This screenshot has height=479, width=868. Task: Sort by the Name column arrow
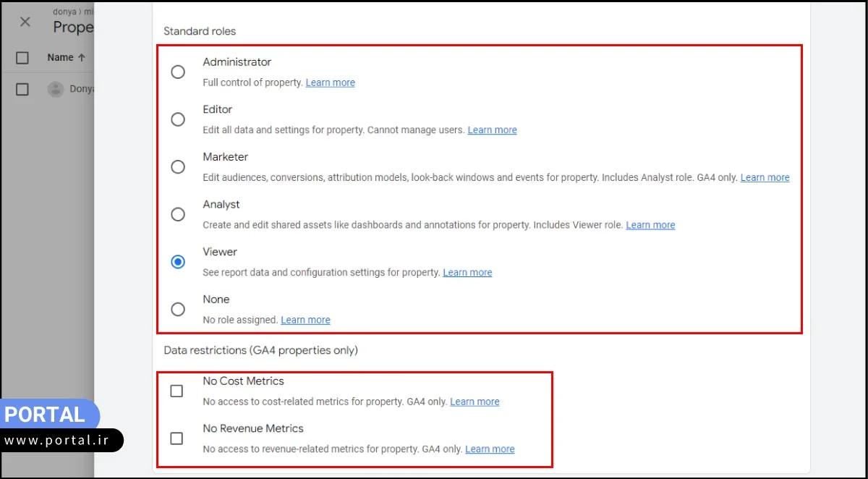point(82,58)
